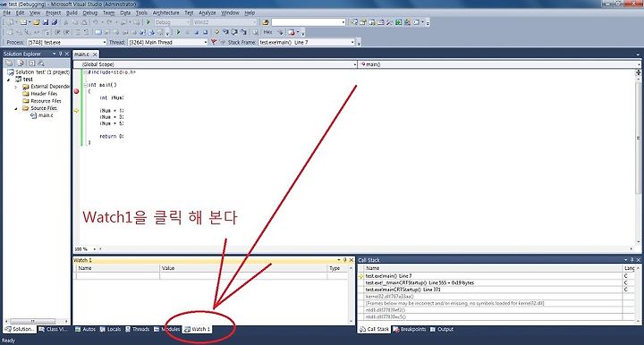The height and width of the screenshot is (345, 644).
Task: Open the Architecture menu
Action: pos(166,13)
